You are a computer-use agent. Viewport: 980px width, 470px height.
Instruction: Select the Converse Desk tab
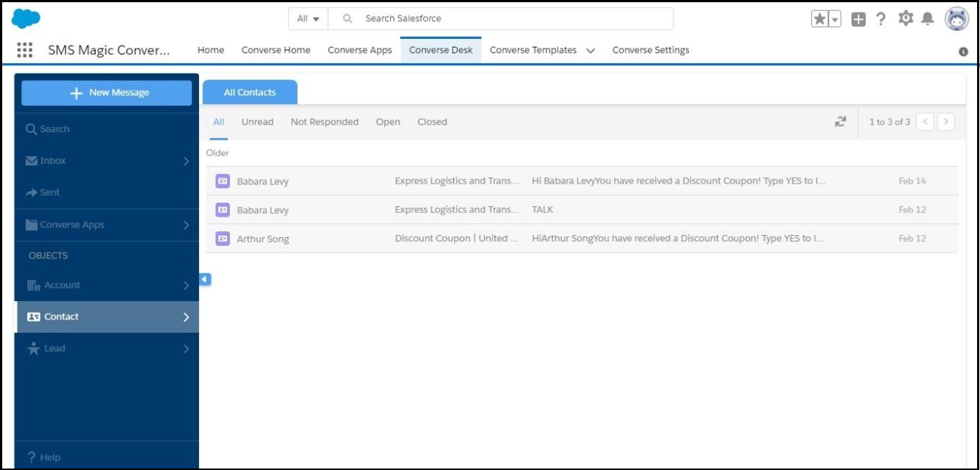(x=441, y=50)
